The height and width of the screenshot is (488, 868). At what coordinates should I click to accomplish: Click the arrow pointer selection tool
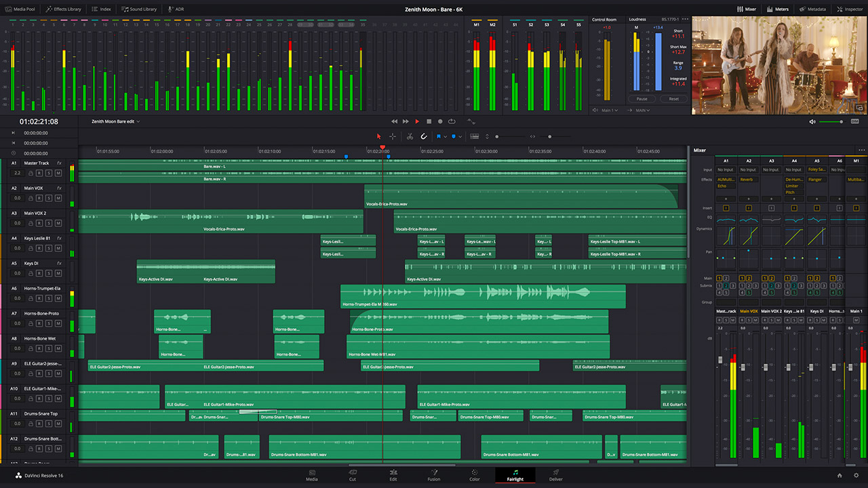[379, 136]
